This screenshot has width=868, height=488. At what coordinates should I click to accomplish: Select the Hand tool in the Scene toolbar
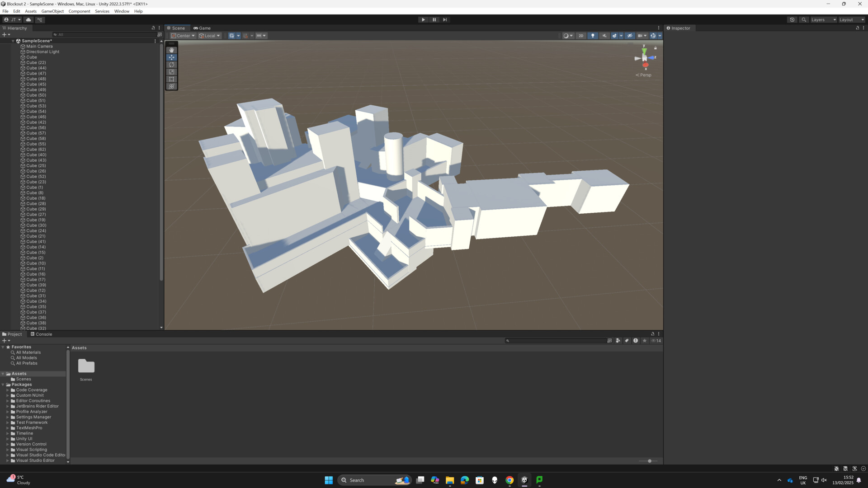(x=172, y=50)
